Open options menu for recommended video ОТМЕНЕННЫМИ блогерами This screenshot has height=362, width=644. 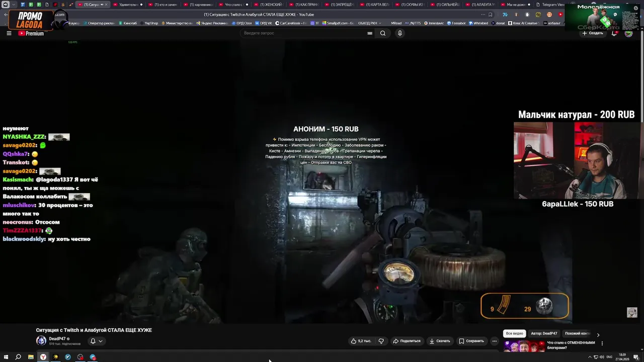point(602,344)
